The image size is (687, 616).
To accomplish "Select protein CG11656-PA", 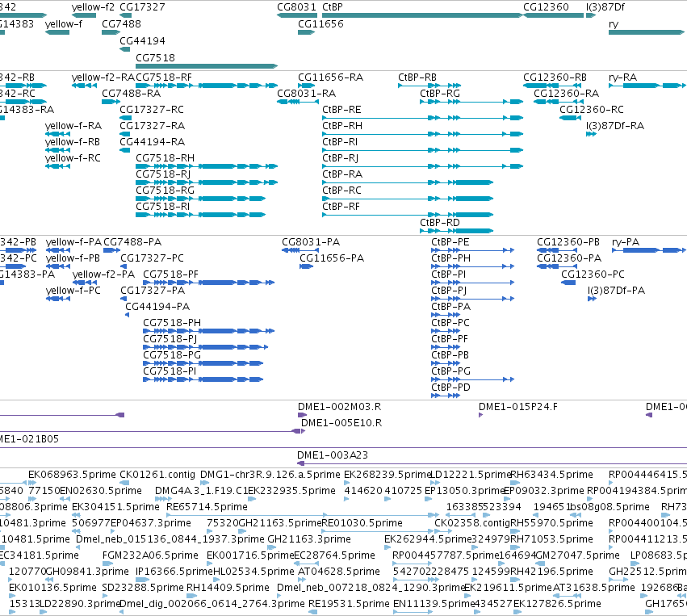I will point(306,266).
